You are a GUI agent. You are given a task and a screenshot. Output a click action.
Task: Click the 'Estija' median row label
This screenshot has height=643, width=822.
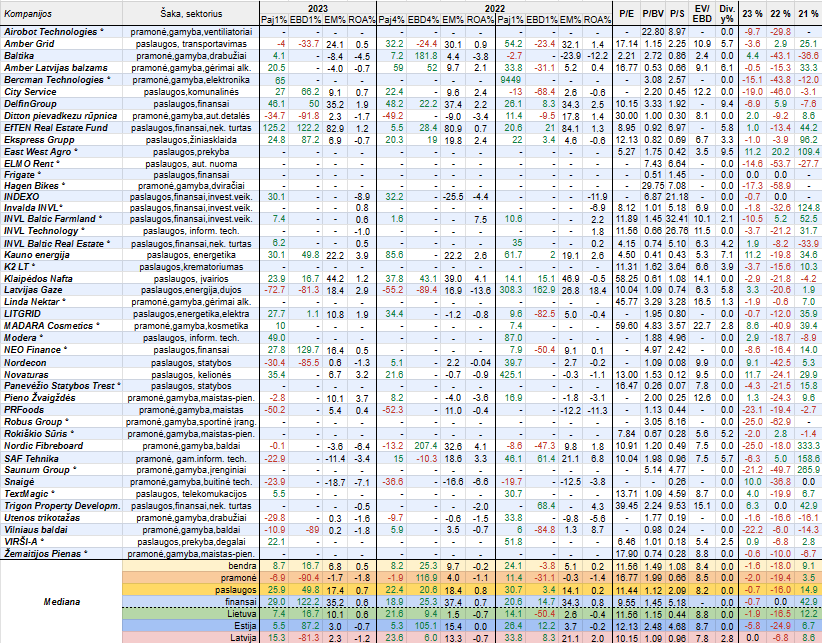click(245, 626)
